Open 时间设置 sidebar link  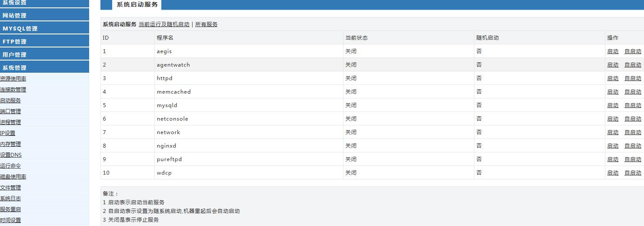pyautogui.click(x=10, y=220)
